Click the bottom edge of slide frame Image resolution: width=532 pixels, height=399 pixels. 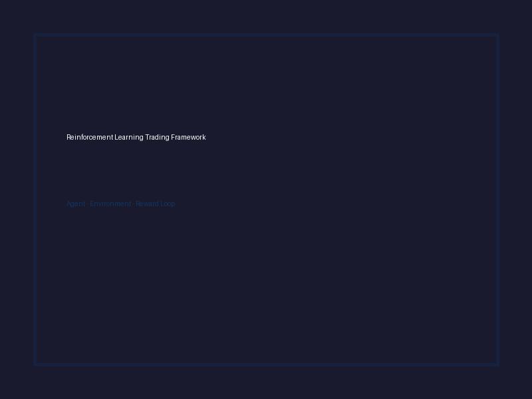pos(267,364)
